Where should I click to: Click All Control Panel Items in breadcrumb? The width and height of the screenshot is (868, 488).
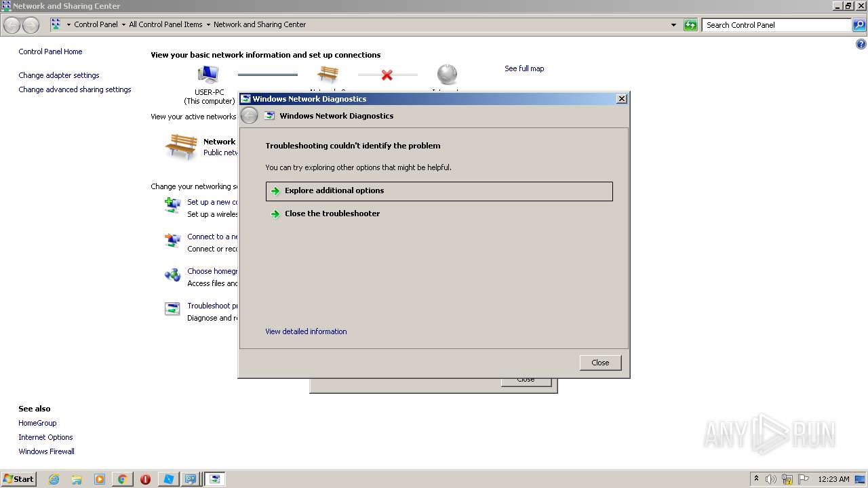tap(165, 24)
